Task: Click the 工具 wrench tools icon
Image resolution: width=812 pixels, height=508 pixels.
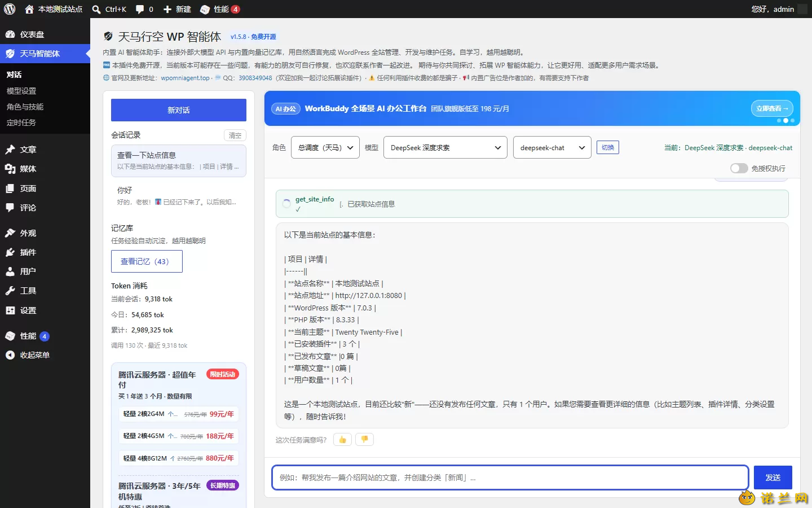Action: pyautogui.click(x=10, y=291)
